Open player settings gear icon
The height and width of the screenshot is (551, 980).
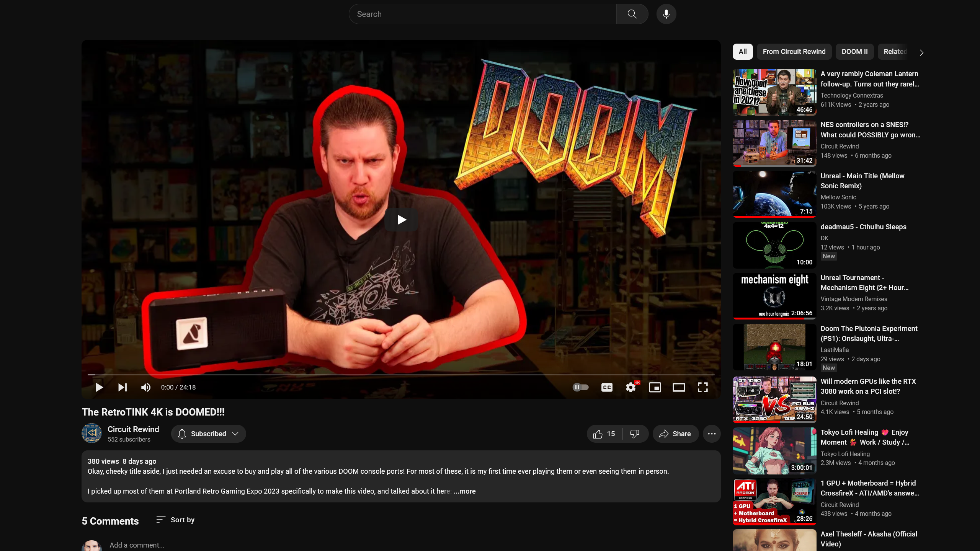(x=630, y=387)
